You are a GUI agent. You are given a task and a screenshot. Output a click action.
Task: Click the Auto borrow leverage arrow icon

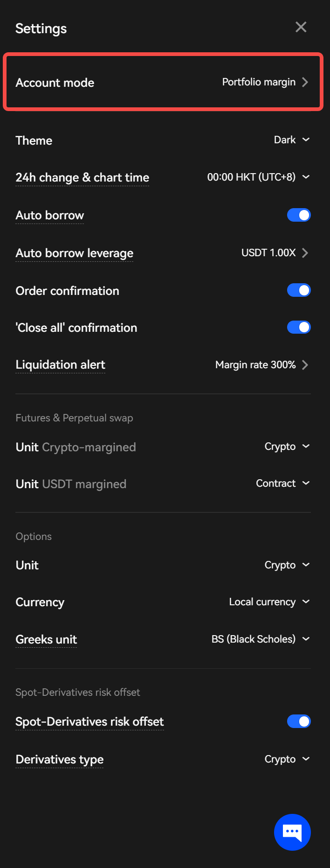305,253
